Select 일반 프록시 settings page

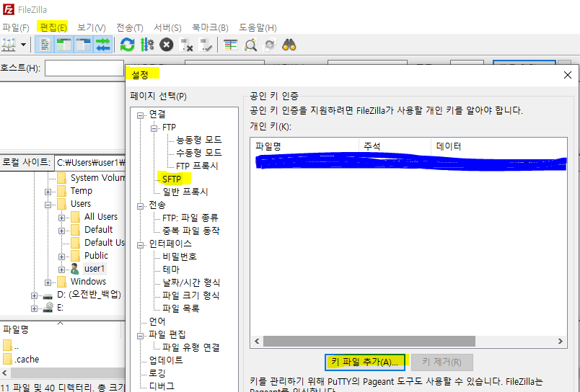click(185, 192)
